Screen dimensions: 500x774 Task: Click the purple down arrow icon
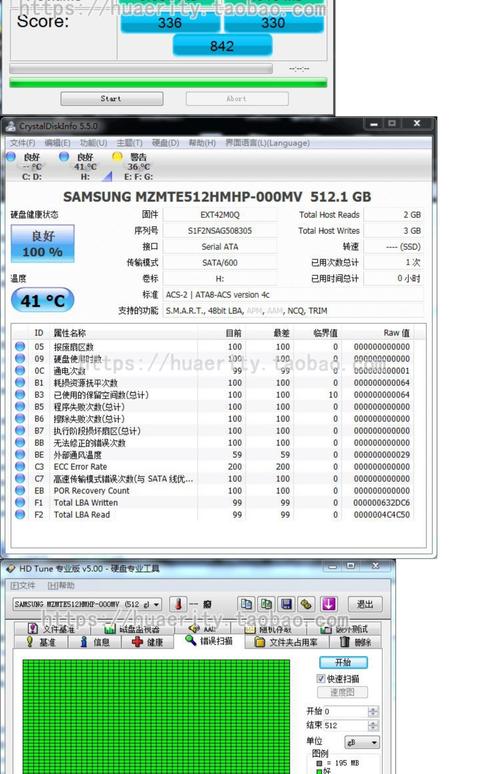(329, 604)
